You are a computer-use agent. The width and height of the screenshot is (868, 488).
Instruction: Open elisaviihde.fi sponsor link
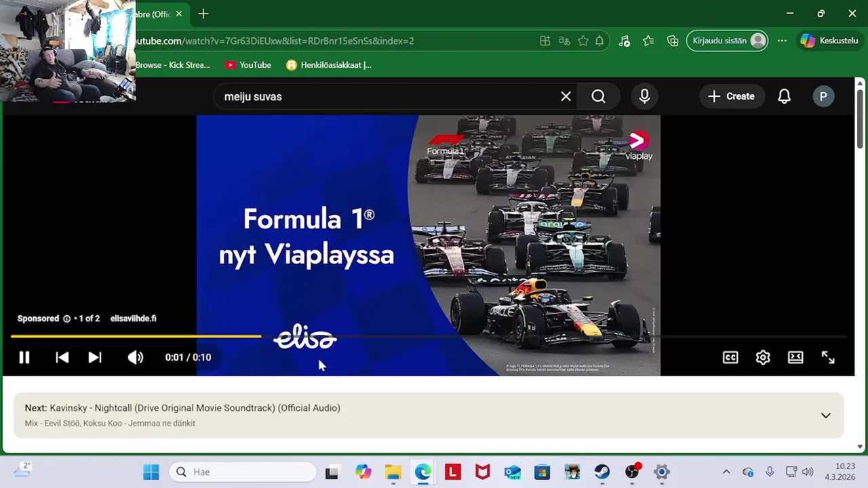[133, 319]
